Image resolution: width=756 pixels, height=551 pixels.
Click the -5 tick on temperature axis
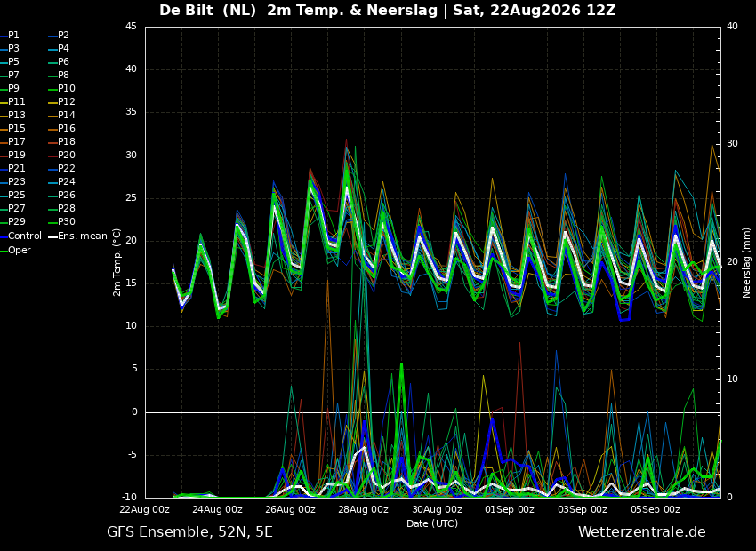(x=133, y=455)
